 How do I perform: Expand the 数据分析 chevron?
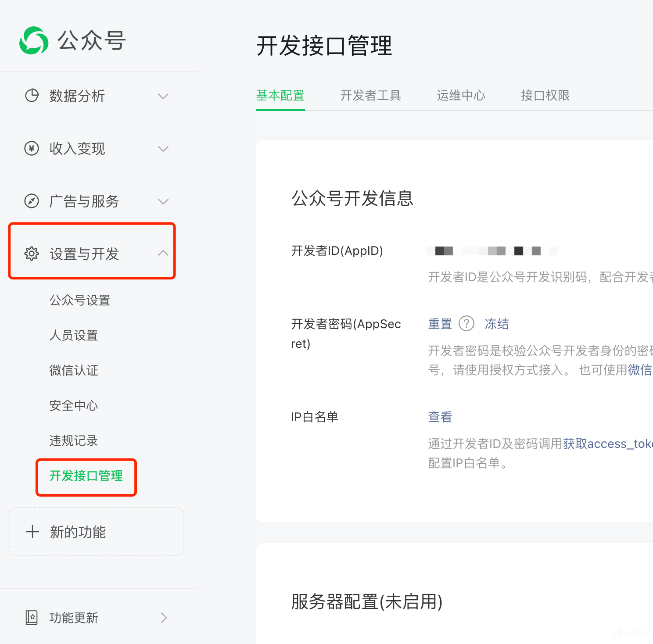(x=163, y=96)
